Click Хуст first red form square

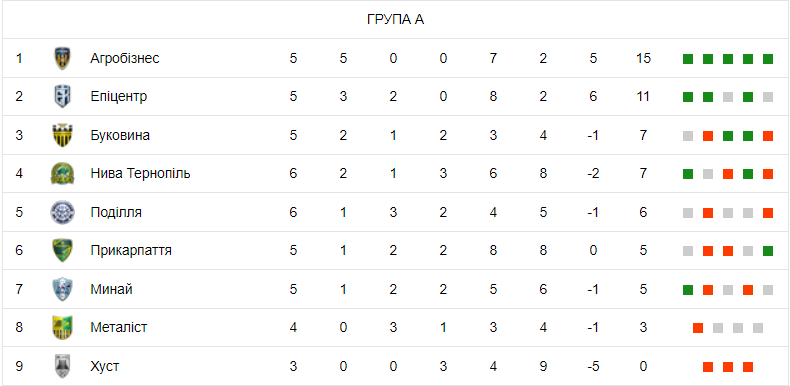coord(708,366)
